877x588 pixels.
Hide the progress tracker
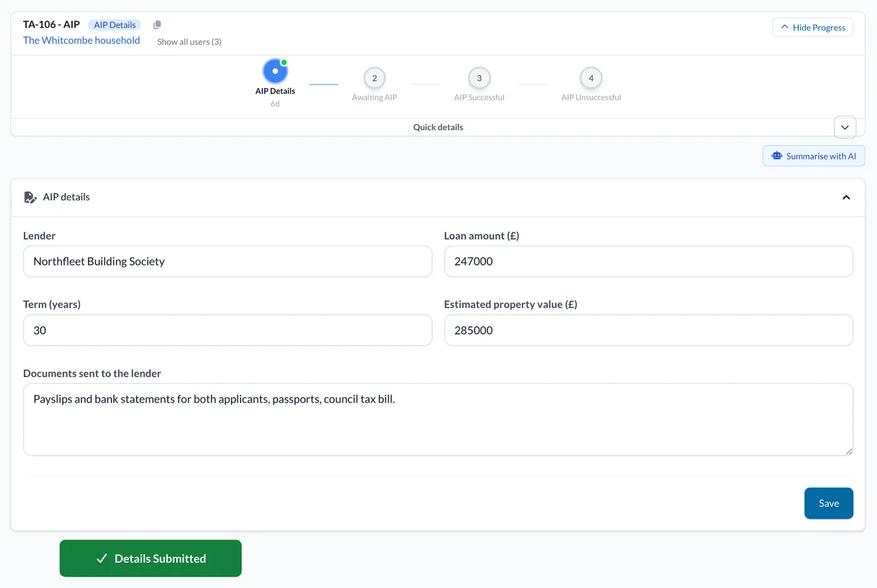point(812,27)
